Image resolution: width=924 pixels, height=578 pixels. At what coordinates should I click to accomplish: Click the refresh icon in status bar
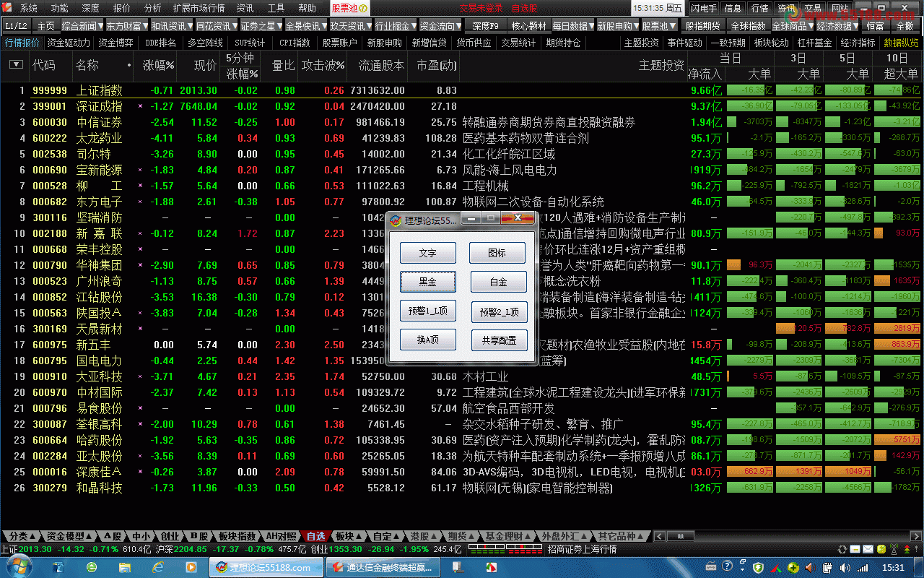coord(842,549)
